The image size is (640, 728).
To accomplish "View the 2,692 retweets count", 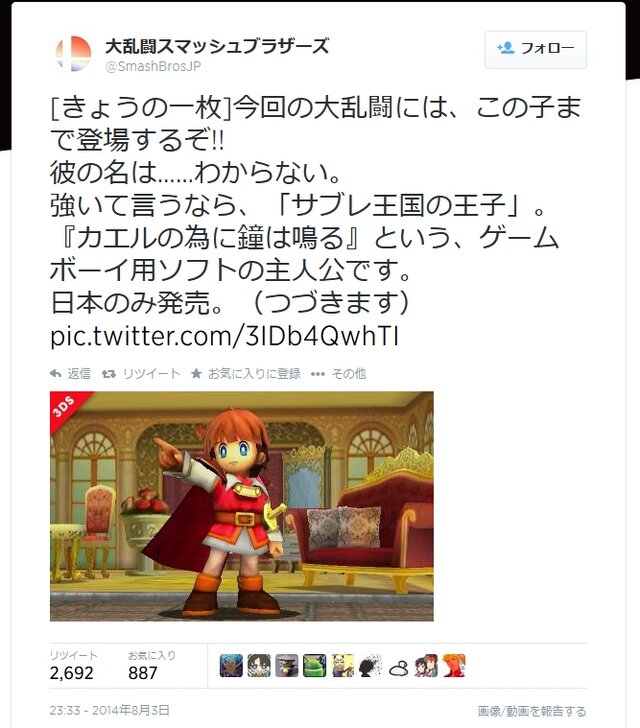I will point(72,673).
